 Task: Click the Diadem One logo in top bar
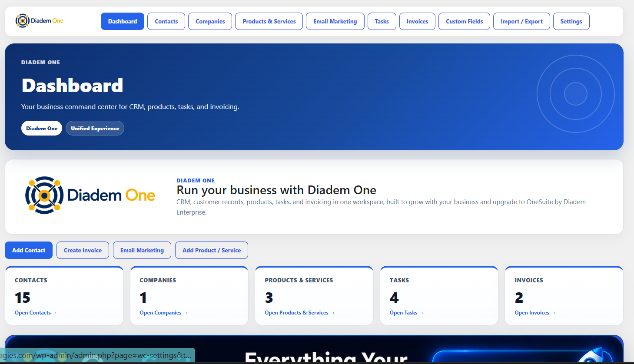(x=40, y=20)
